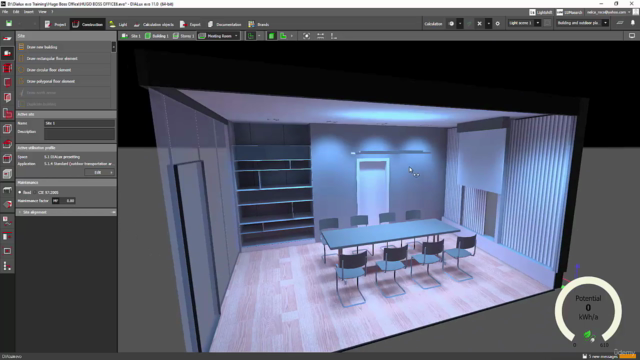Switch to the Brands tab
The height and width of the screenshot is (360, 640).
click(x=258, y=24)
